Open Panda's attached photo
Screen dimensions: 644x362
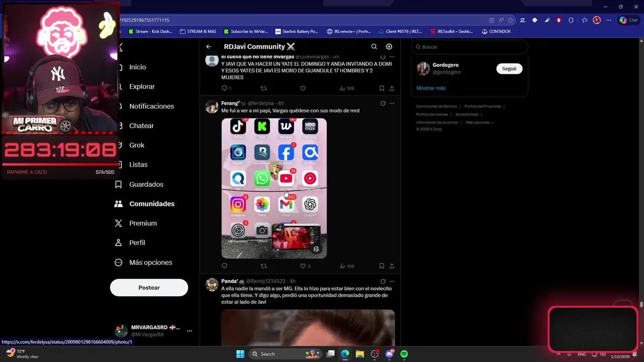click(308, 327)
